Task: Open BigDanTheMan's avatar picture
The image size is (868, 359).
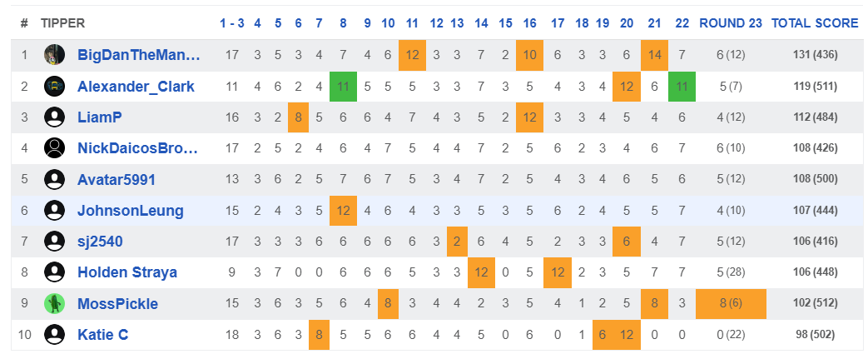Action: (x=54, y=56)
